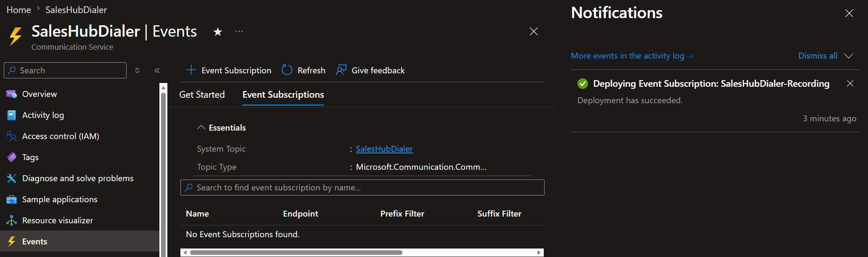This screenshot has height=257, width=868.
Task: Pin resource using the favorite star icon
Action: click(217, 32)
